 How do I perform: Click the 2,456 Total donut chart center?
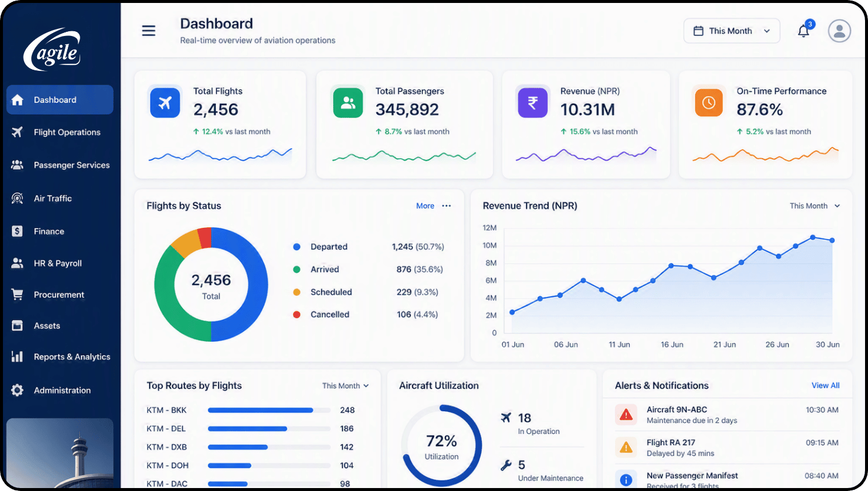click(x=211, y=286)
